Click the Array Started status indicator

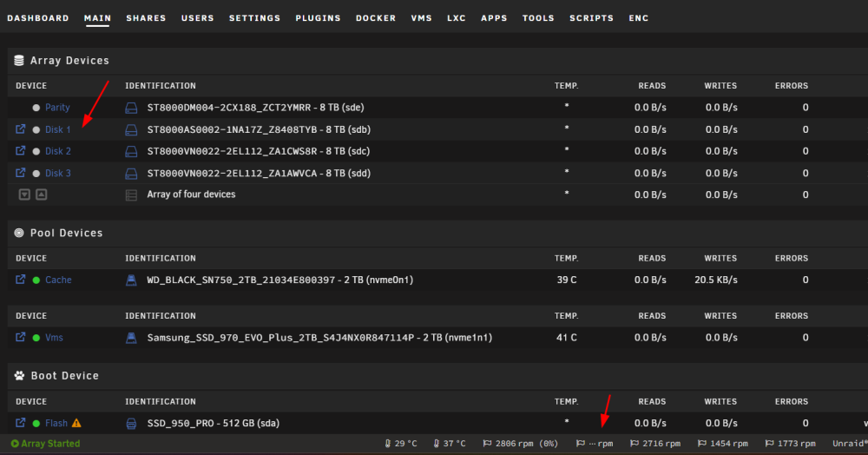point(45,444)
